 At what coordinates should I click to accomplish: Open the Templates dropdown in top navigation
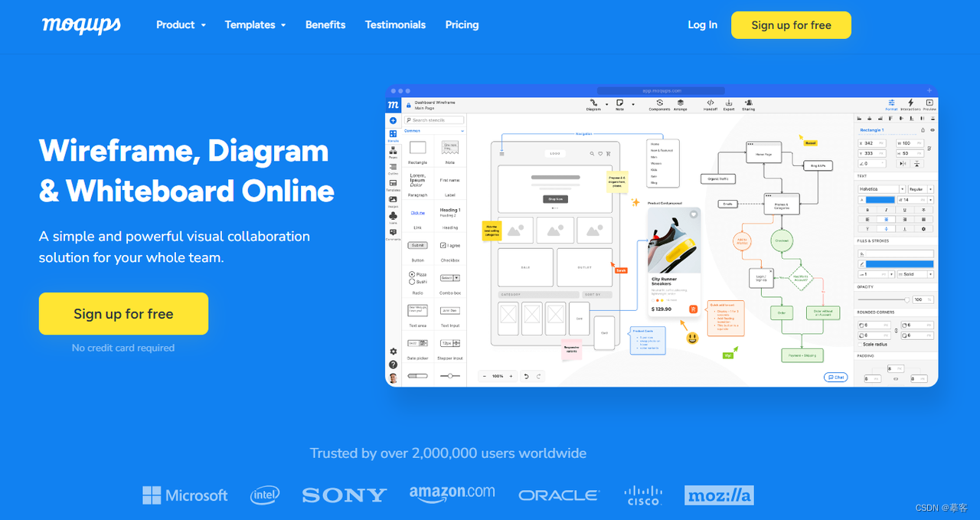pos(255,25)
